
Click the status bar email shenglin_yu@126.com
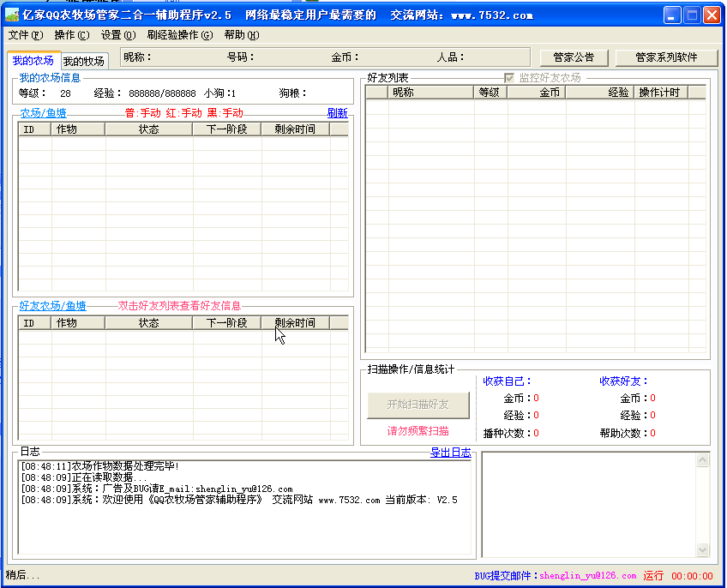(587, 576)
